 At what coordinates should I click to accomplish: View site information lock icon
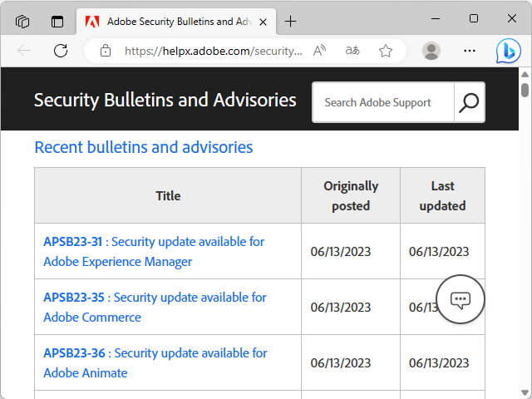(106, 51)
